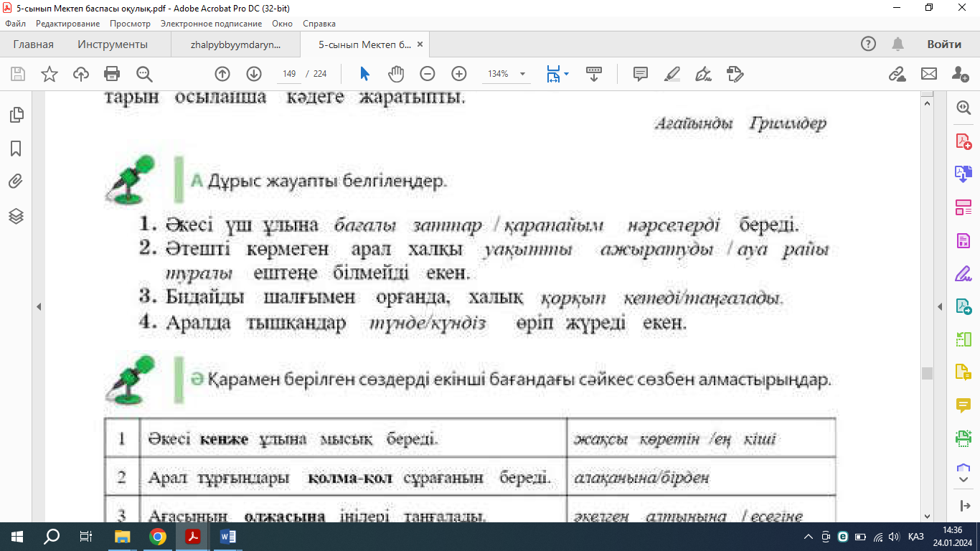Open the find text magnifier tool
This screenshot has width=980, height=551.
pos(144,74)
